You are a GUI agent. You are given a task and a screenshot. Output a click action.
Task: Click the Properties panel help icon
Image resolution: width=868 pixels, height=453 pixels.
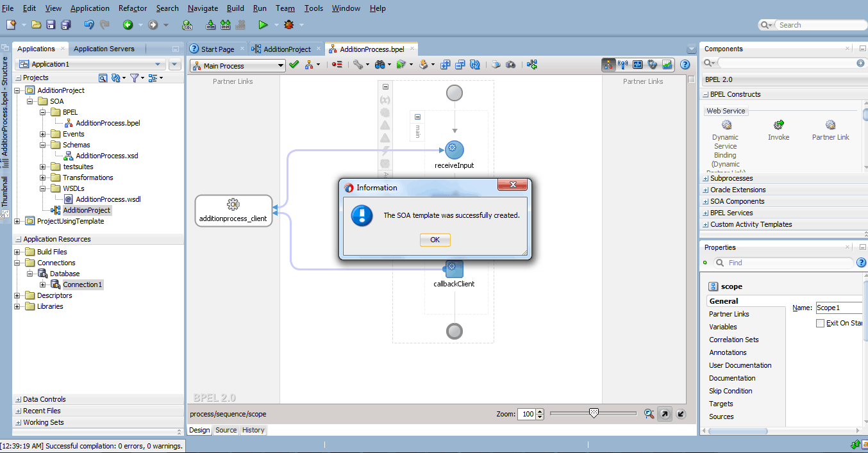(x=862, y=263)
